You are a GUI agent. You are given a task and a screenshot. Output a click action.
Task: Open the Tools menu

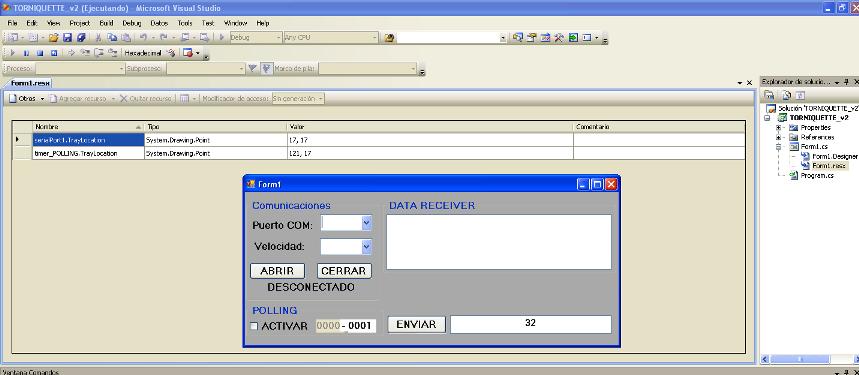click(185, 24)
